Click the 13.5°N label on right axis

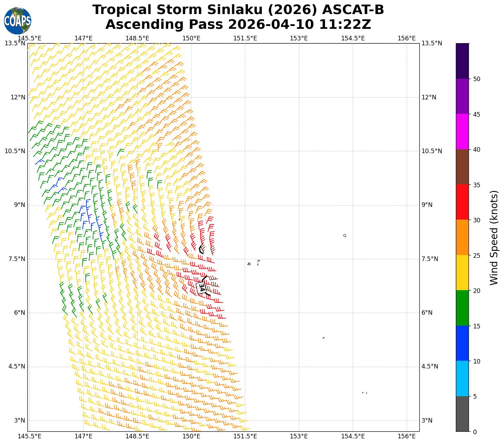pyautogui.click(x=432, y=43)
